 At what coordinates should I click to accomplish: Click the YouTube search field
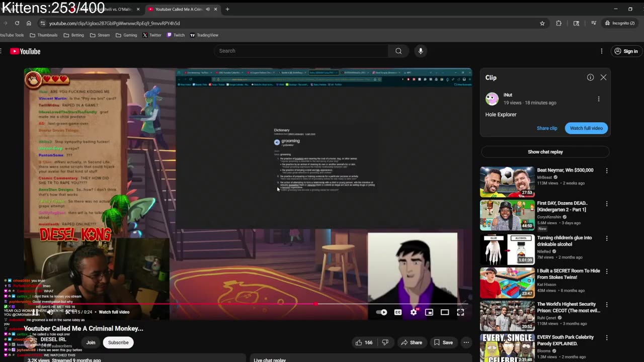click(x=302, y=51)
